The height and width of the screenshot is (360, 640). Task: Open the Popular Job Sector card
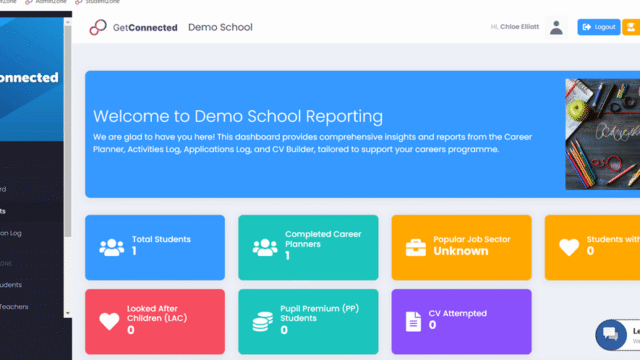click(462, 247)
